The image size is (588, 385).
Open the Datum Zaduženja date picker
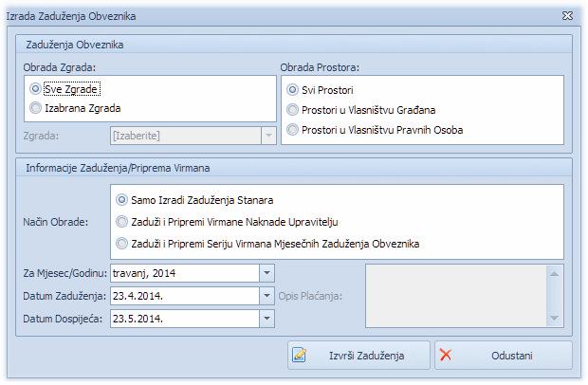(x=265, y=296)
